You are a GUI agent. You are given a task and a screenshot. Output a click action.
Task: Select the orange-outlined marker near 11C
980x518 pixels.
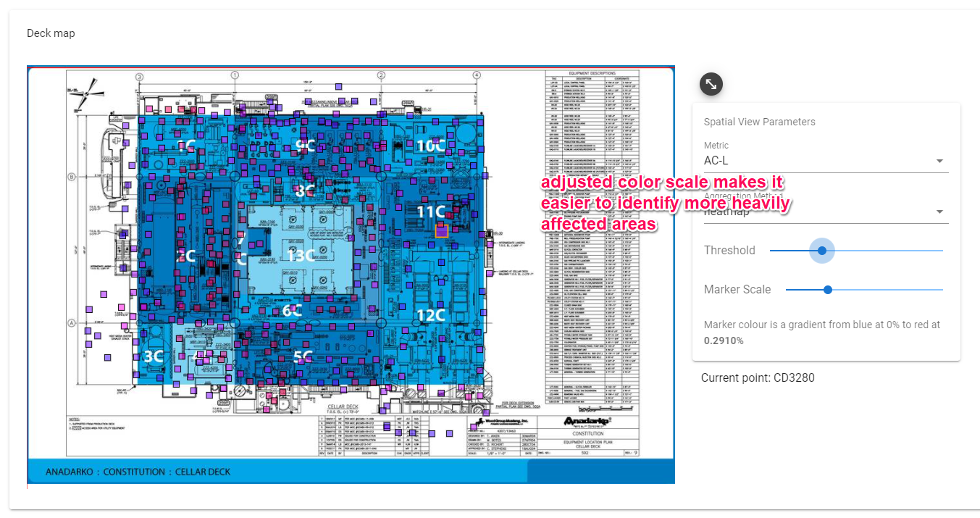441,231
